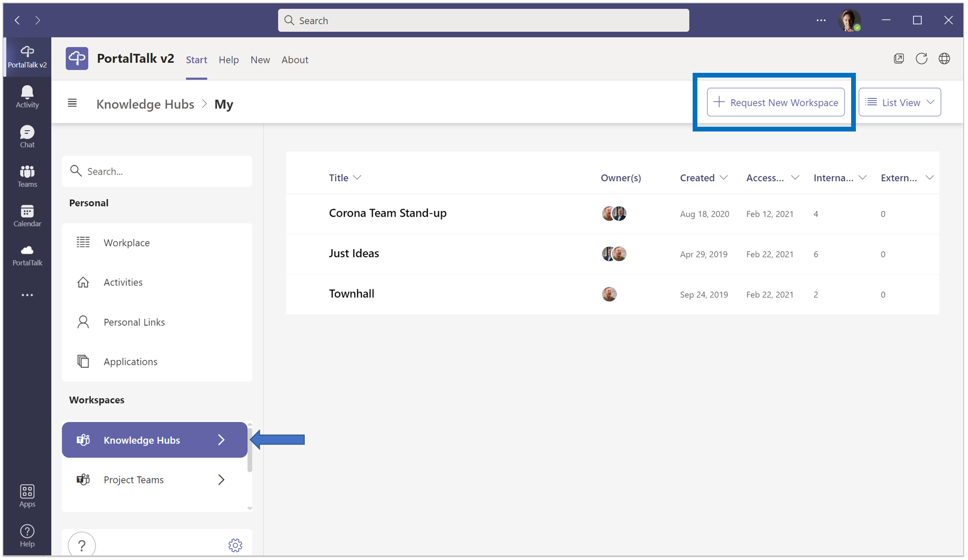Click the owner avatar for Townhall

tap(609, 294)
